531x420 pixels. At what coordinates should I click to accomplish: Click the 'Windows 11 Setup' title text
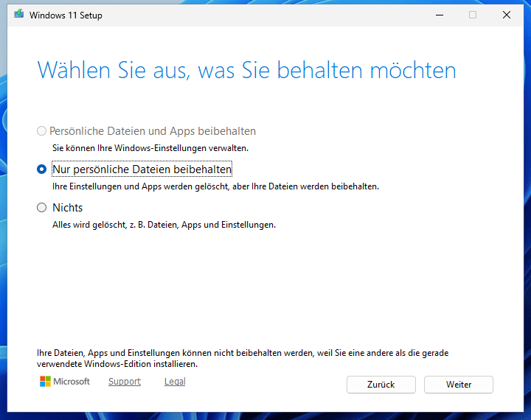pos(66,15)
